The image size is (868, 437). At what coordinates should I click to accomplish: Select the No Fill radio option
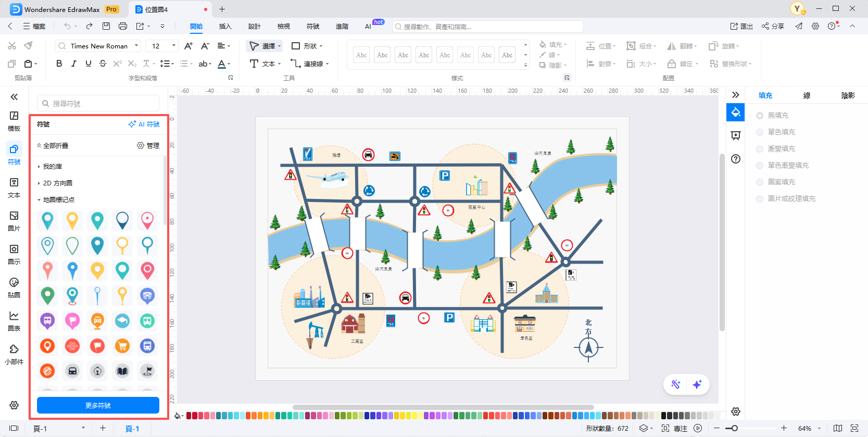pos(760,116)
